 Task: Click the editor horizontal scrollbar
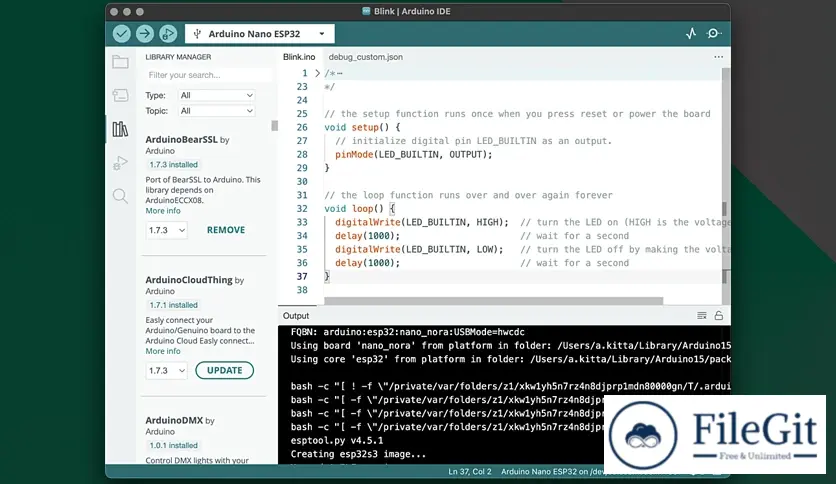[x=493, y=301]
